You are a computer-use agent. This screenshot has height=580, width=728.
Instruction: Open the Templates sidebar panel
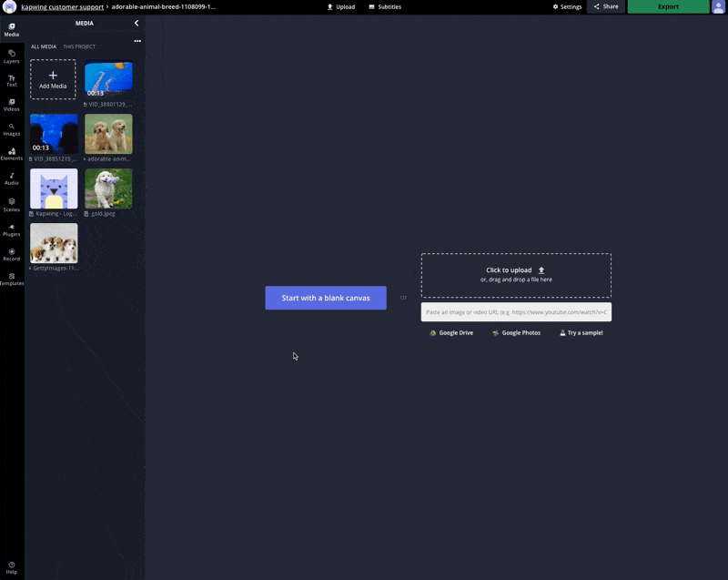[x=12, y=279]
